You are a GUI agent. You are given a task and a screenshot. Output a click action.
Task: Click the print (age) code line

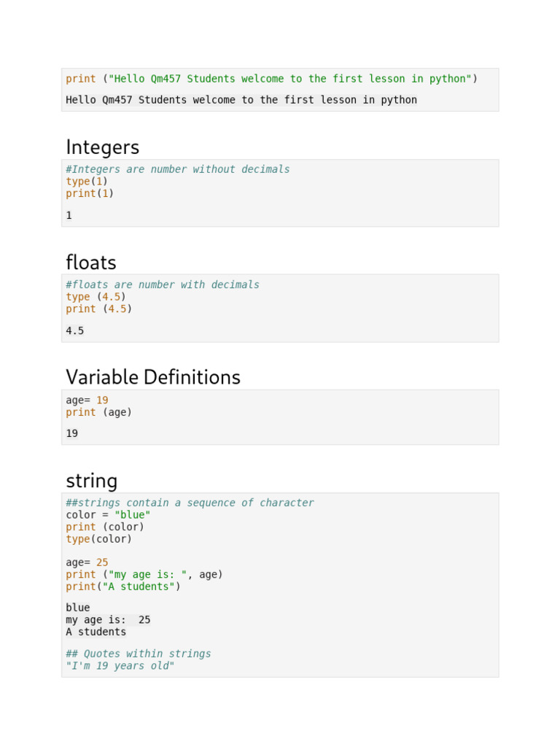pyautogui.click(x=98, y=412)
